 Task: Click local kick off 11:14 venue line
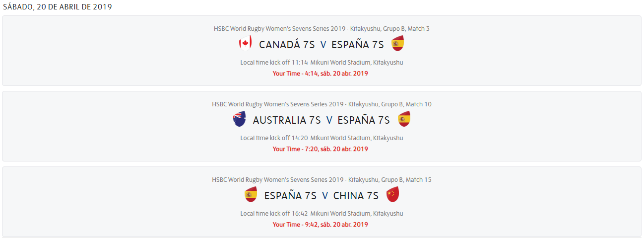coord(322,63)
